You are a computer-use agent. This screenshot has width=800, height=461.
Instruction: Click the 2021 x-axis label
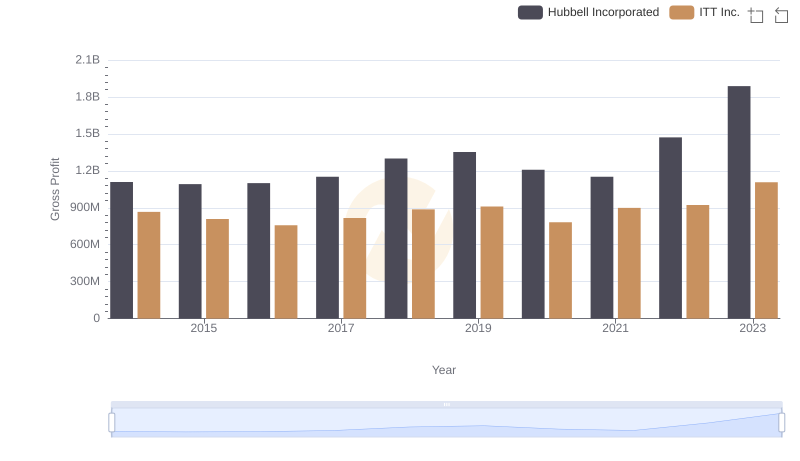[x=615, y=328]
